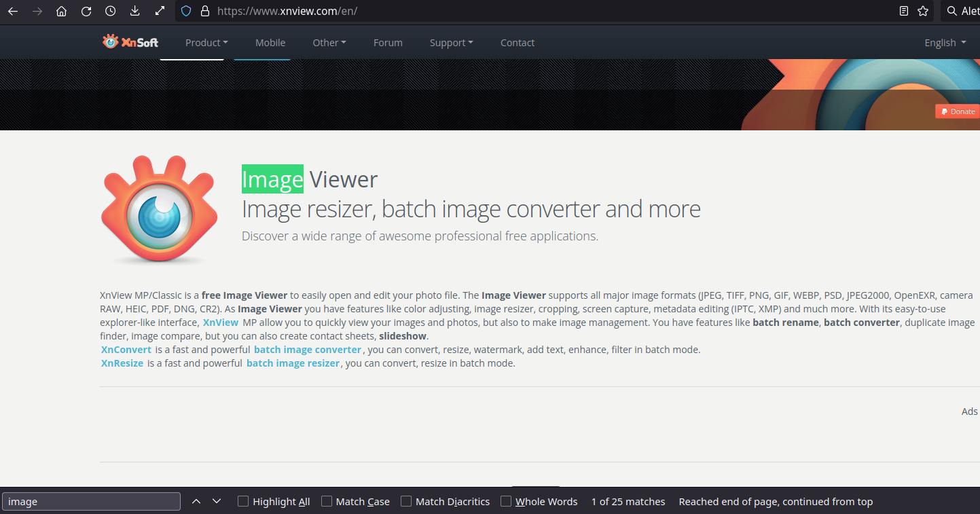Jump to next find match
980x514 pixels.
217,501
